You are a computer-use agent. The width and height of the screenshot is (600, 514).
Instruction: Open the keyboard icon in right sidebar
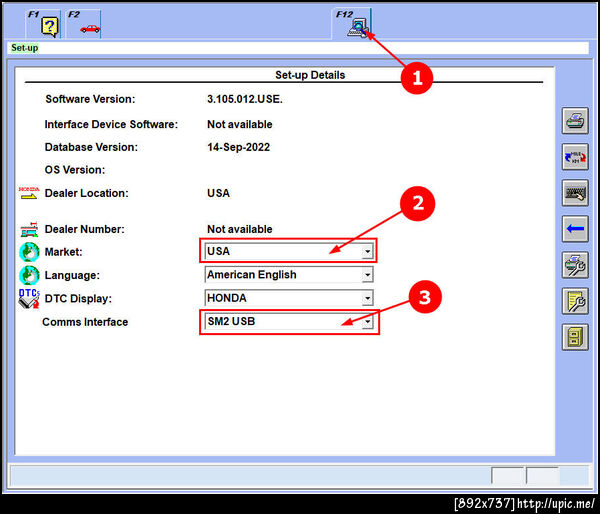(575, 193)
